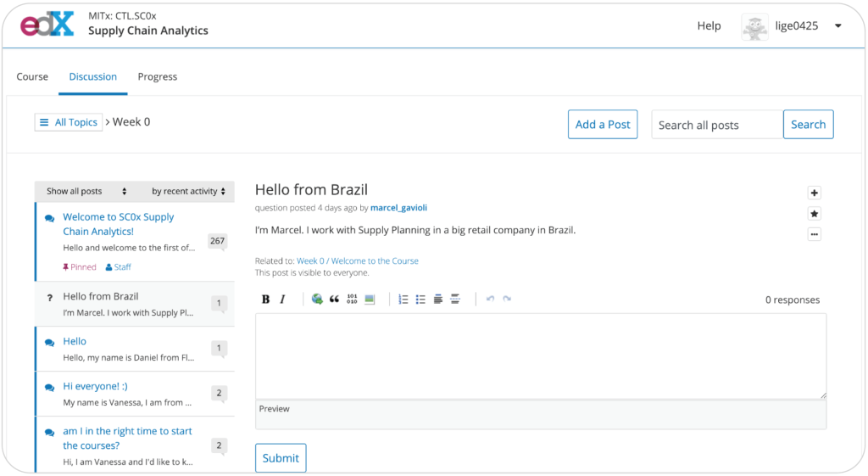This screenshot has width=868, height=476.
Task: Insert a code sample with the 101010 icon
Action: 352,300
